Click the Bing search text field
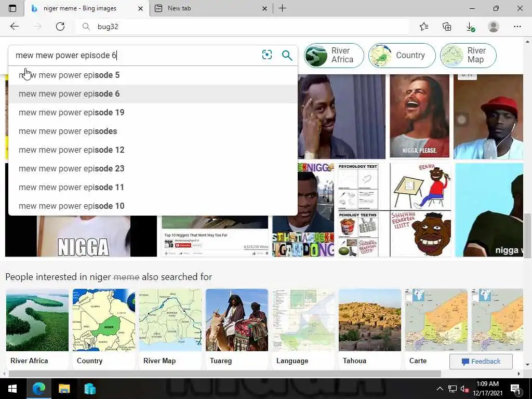532x399 pixels. coord(136,55)
